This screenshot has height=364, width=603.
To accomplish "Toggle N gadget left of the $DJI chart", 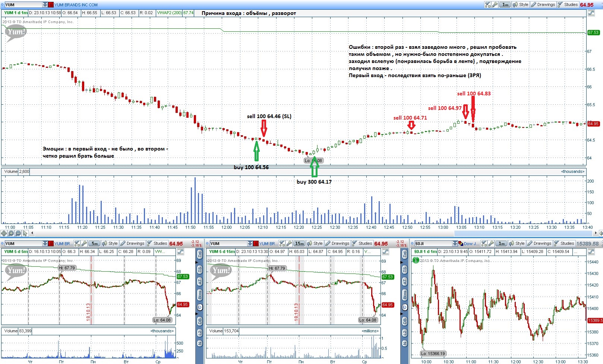I will tap(405, 344).
